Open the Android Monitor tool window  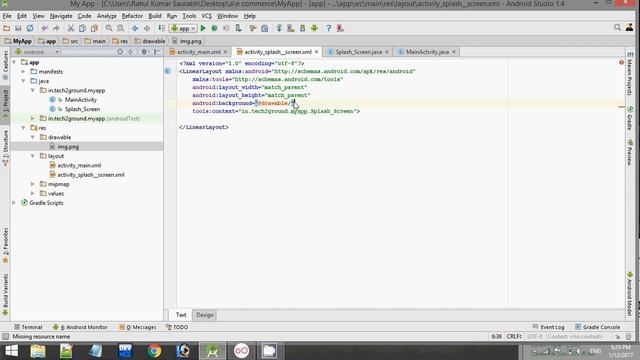coord(80,327)
